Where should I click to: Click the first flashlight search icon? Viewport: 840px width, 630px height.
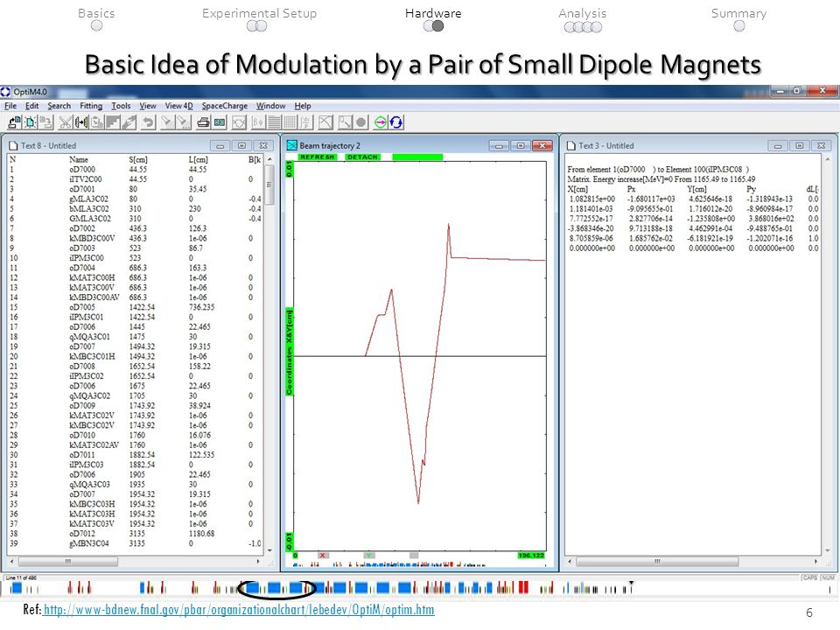click(x=167, y=122)
